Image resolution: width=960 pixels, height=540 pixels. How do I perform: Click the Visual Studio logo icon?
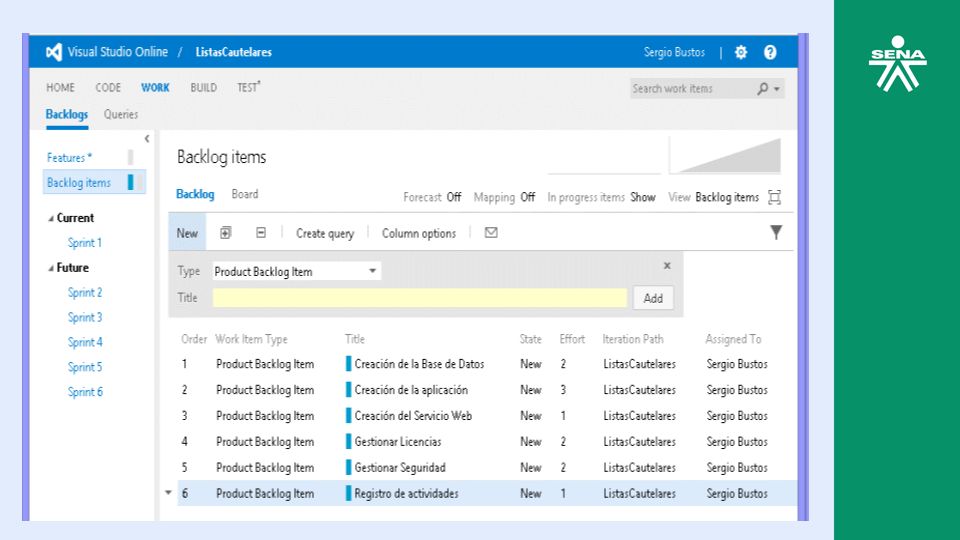click(x=54, y=52)
